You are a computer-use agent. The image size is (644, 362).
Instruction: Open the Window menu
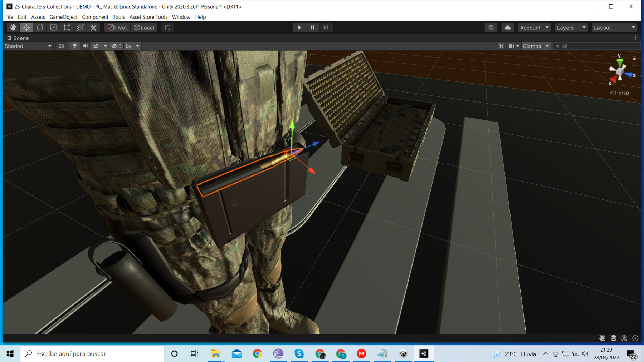tap(181, 17)
